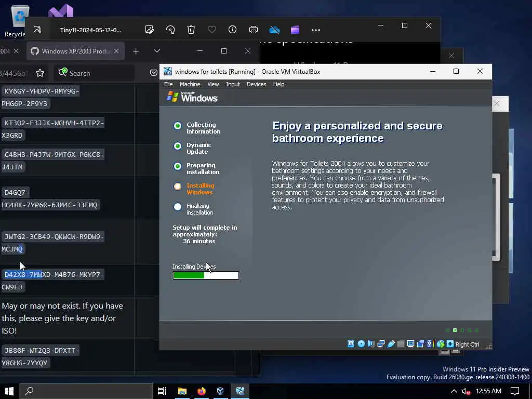Click the Favorite heart icon in Photos
Image resolution: width=532 pixels, height=399 pixels.
212,30
